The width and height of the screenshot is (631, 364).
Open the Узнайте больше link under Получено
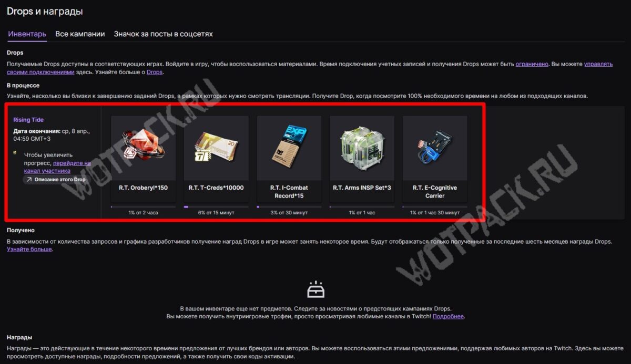pos(29,249)
